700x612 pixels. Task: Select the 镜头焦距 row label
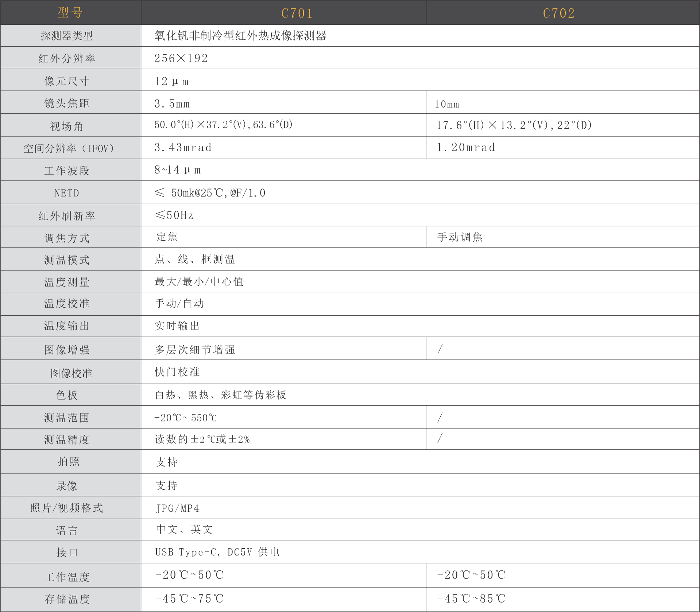click(67, 103)
